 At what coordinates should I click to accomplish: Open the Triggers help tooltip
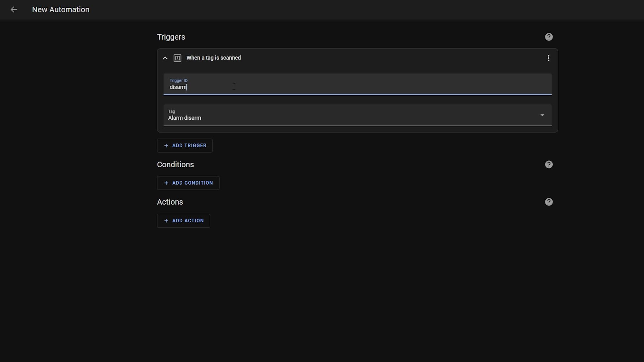(x=548, y=37)
